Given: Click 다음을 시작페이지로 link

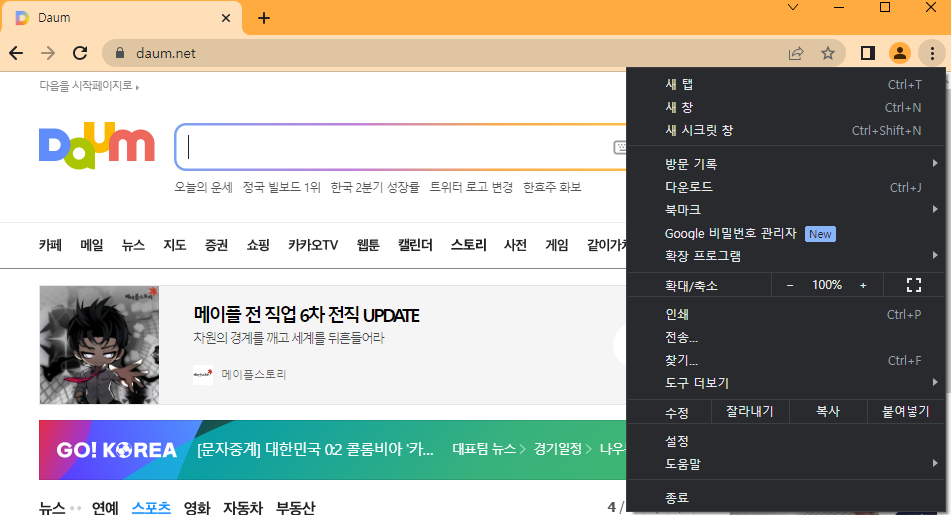Looking at the screenshot, I should click(89, 86).
